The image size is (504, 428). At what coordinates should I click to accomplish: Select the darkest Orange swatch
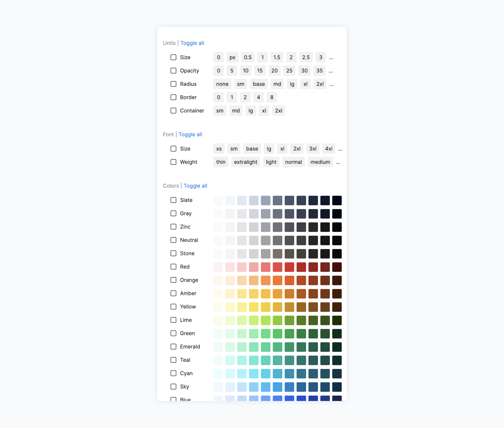pyautogui.click(x=337, y=280)
